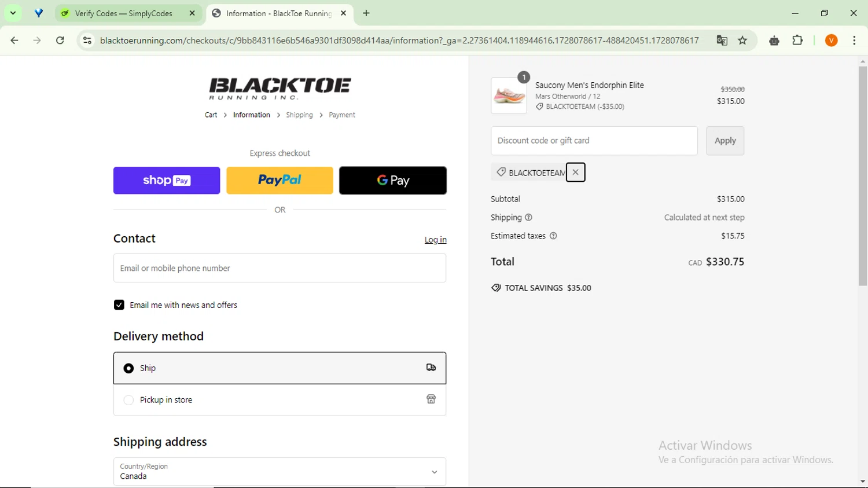Open the robot extension icon

774,41
